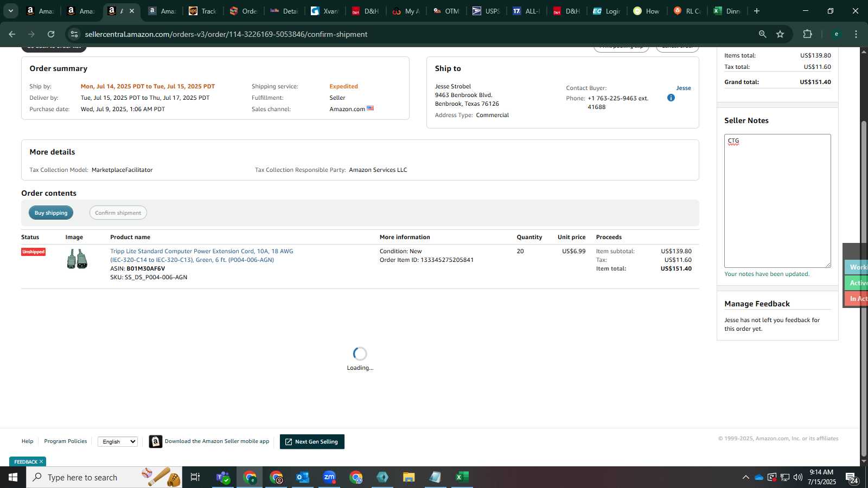Close the active Amazon tab
868x488 pixels.
(132, 11)
